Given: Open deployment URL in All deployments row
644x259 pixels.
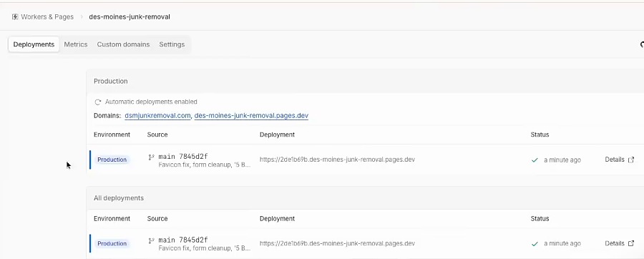Looking at the screenshot, I should pos(337,243).
